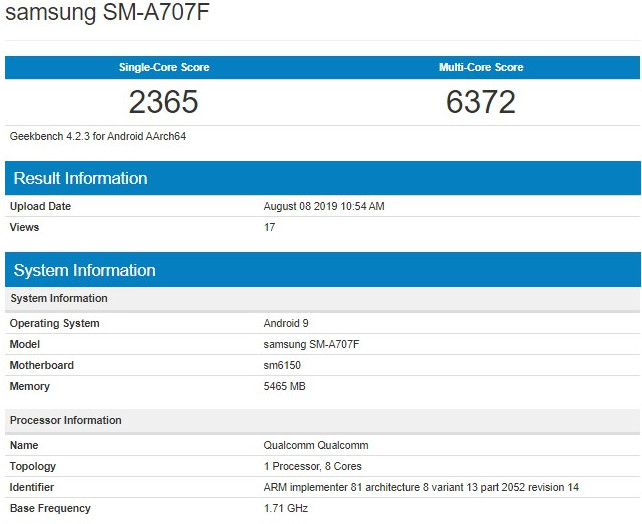Image resolution: width=642 pixels, height=524 pixels.
Task: Select the views count 17
Action: tap(269, 227)
